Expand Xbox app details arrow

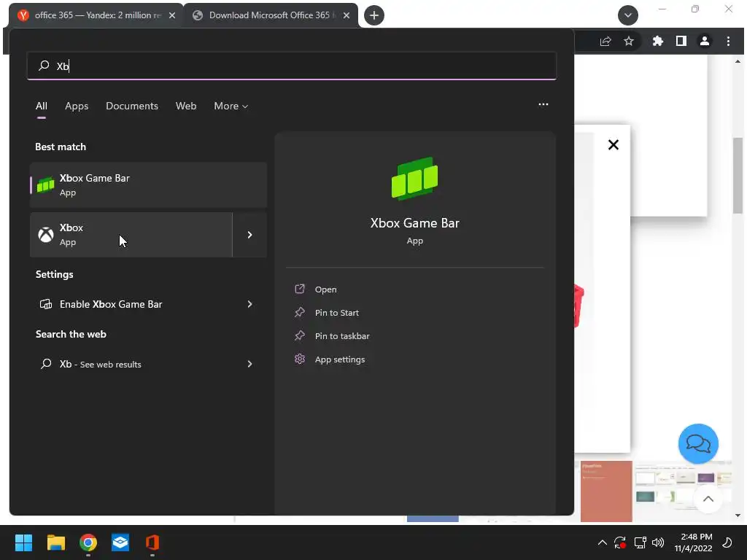pos(249,235)
